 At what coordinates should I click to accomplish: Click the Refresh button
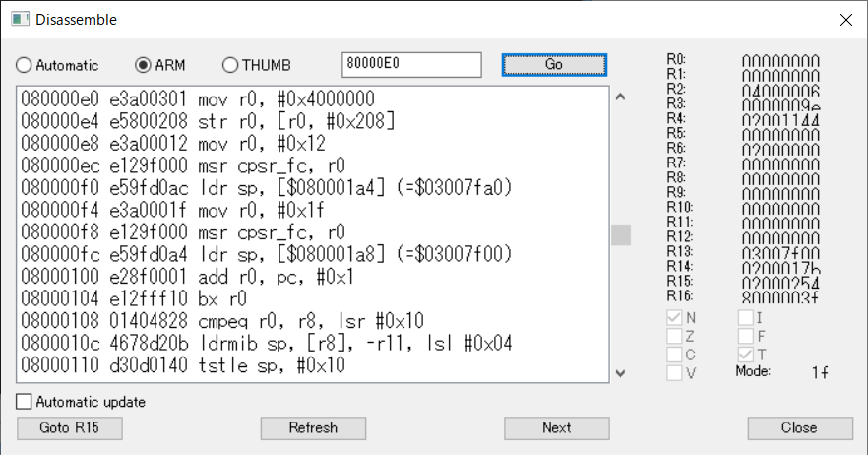pos(313,427)
